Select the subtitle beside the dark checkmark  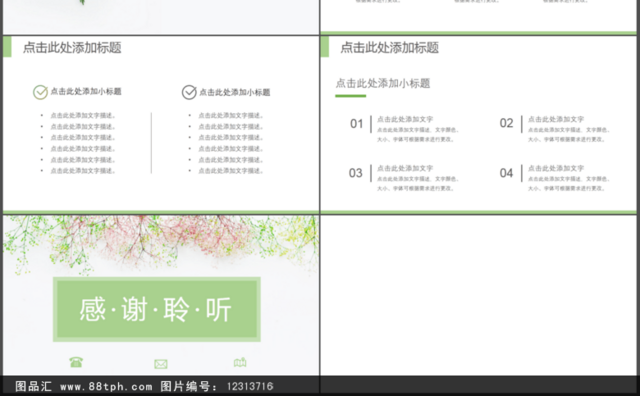tap(235, 92)
